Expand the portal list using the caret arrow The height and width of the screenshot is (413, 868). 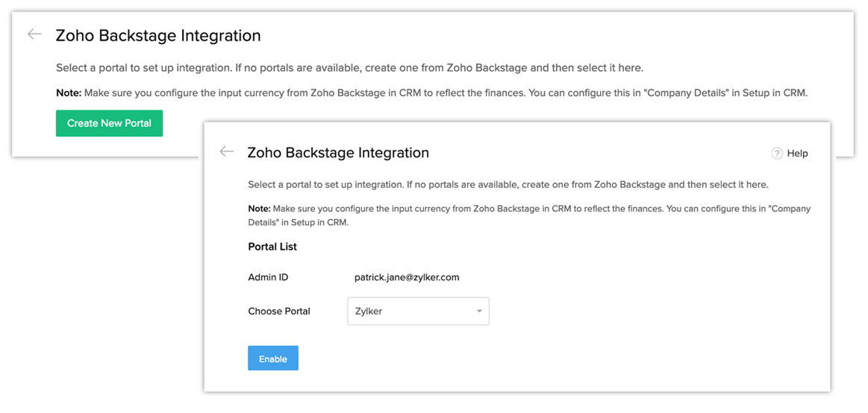[479, 312]
